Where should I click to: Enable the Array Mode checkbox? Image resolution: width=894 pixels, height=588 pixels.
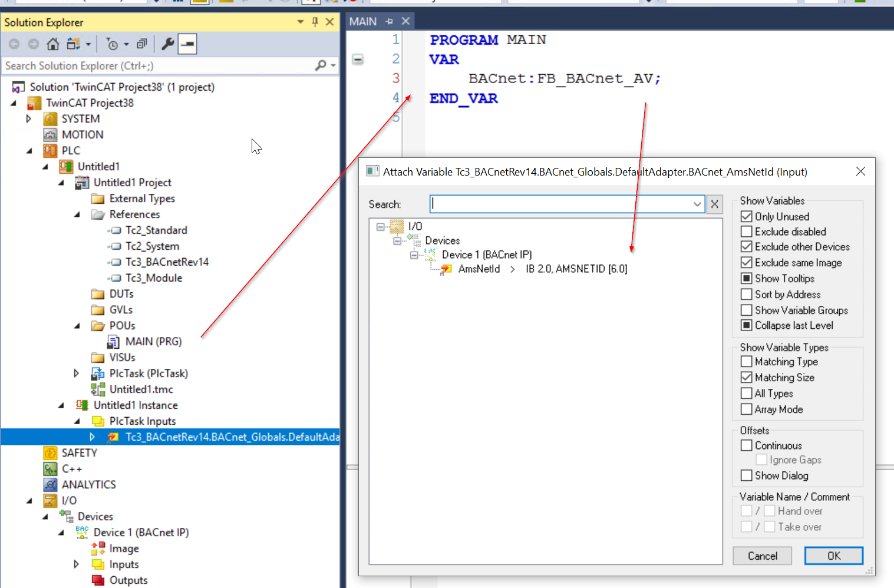click(746, 409)
